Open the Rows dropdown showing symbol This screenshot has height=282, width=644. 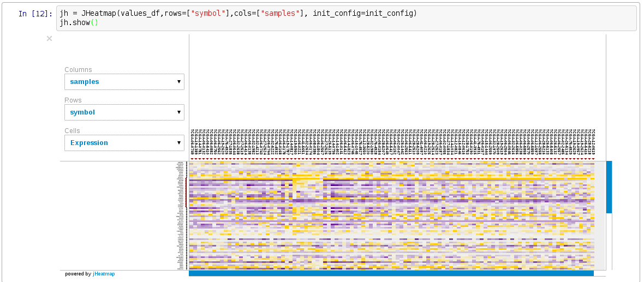pyautogui.click(x=124, y=112)
